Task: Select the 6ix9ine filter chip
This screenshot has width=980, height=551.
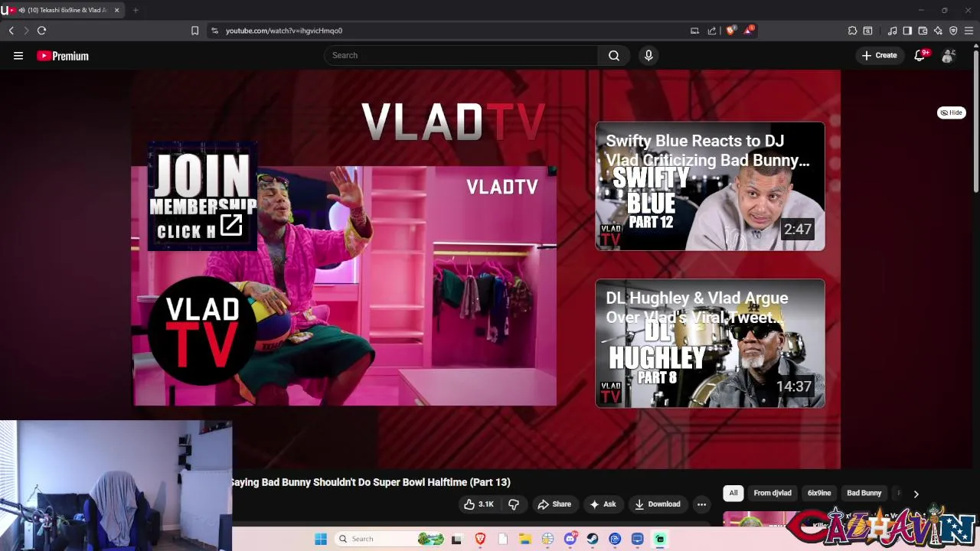Action: [x=819, y=493]
